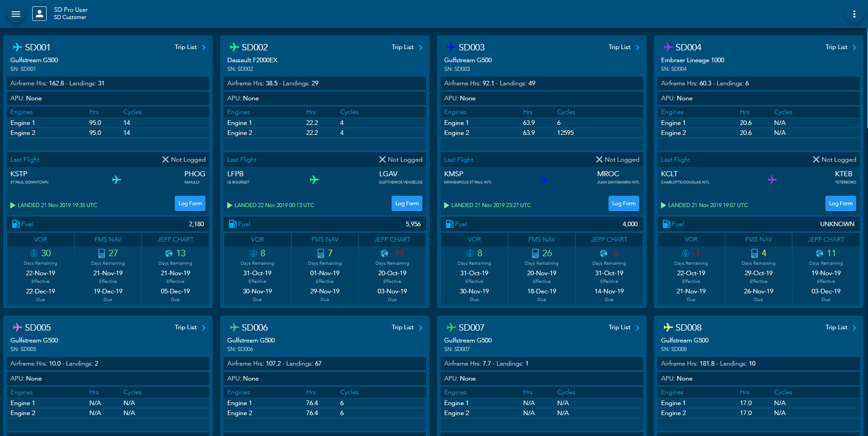The height and width of the screenshot is (436, 868).
Task: Click the fuel pump icon in SD003 card
Action: (449, 224)
